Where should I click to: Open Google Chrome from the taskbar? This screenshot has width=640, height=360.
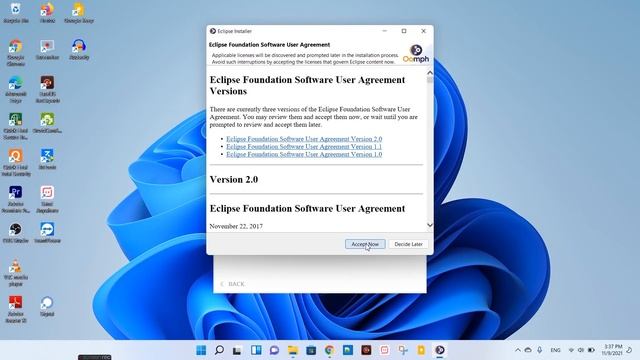[x=329, y=350]
